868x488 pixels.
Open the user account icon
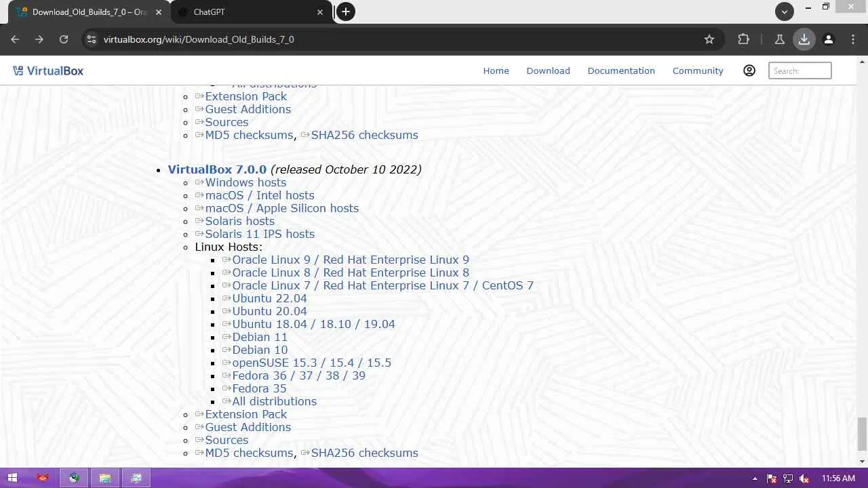pos(749,70)
